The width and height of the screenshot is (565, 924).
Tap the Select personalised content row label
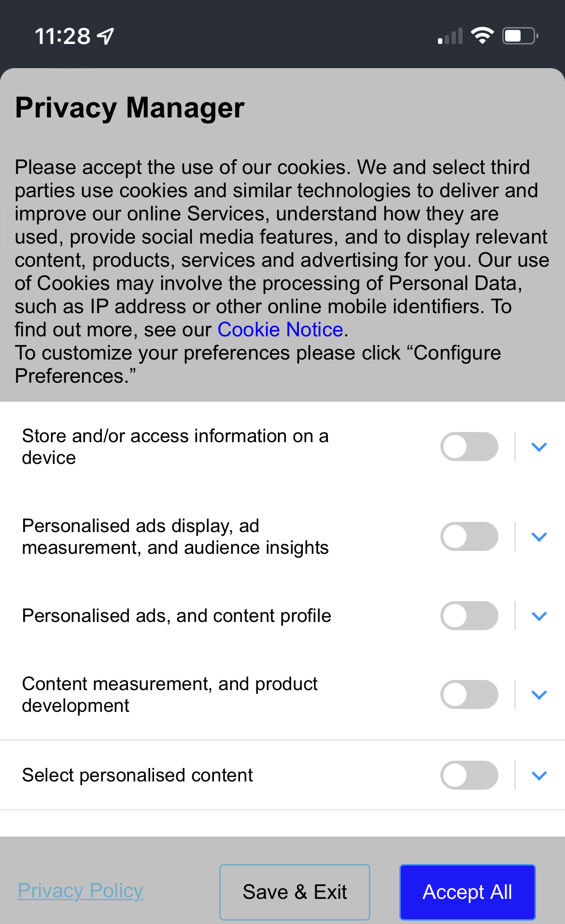point(137,775)
